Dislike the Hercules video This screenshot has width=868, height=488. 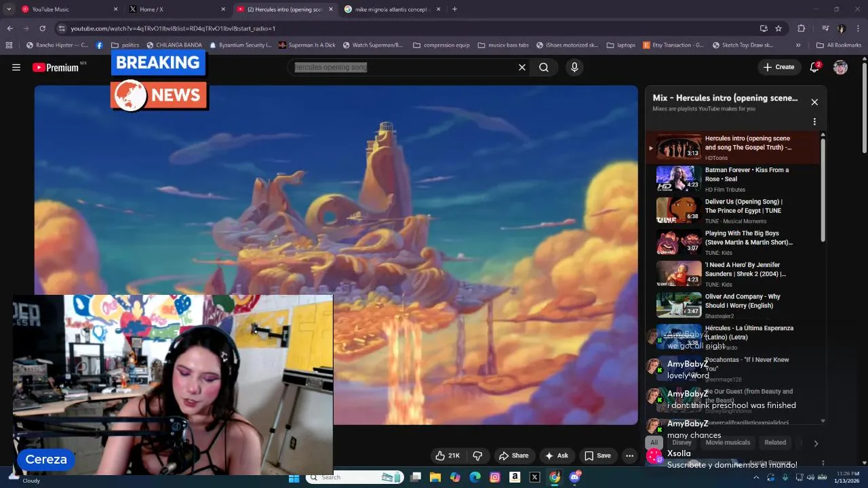[477, 455]
